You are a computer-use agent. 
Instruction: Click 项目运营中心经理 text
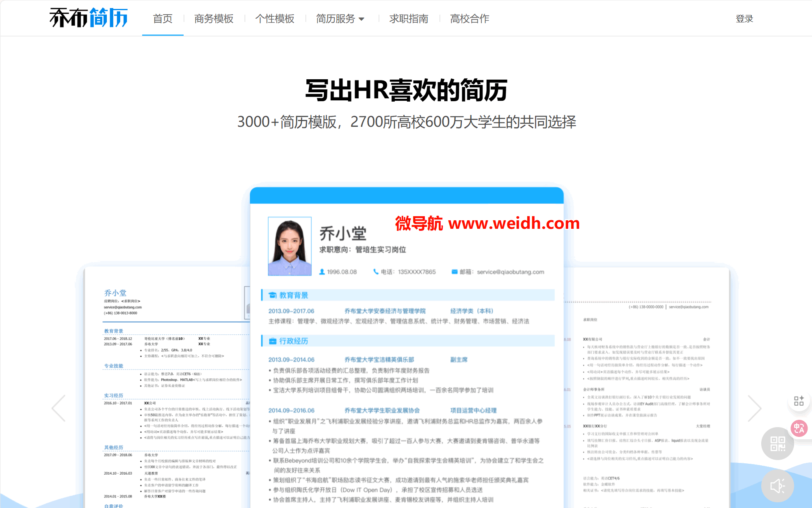473,410
